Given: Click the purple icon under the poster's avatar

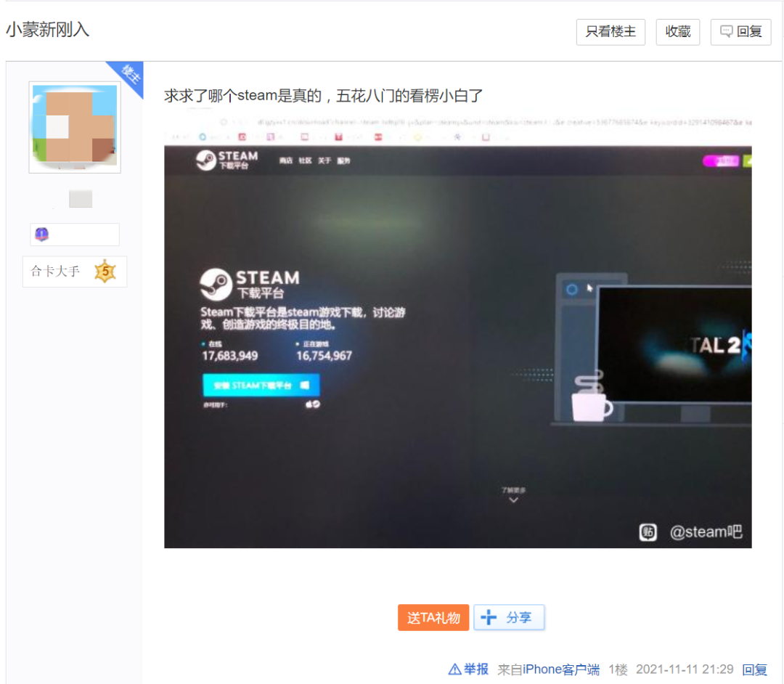Looking at the screenshot, I should coord(42,234).
